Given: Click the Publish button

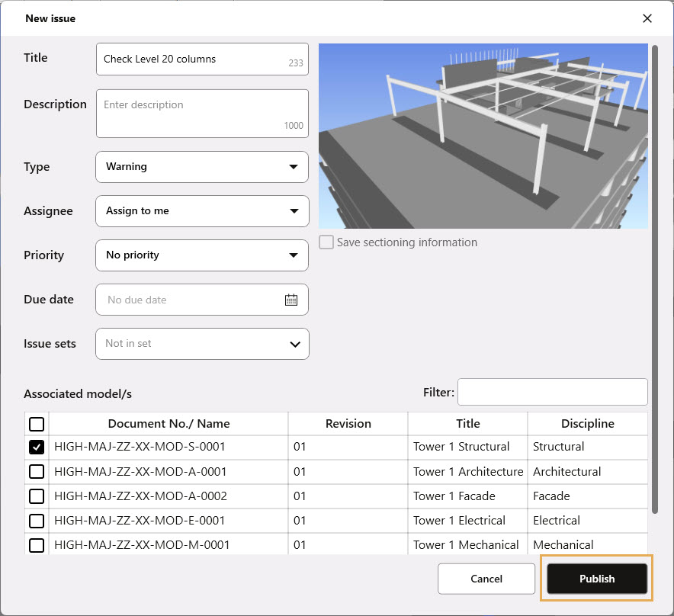Looking at the screenshot, I should pyautogui.click(x=596, y=579).
